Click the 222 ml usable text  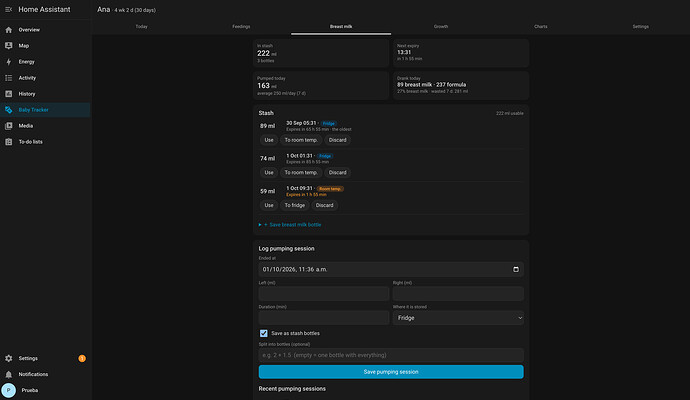click(x=510, y=114)
